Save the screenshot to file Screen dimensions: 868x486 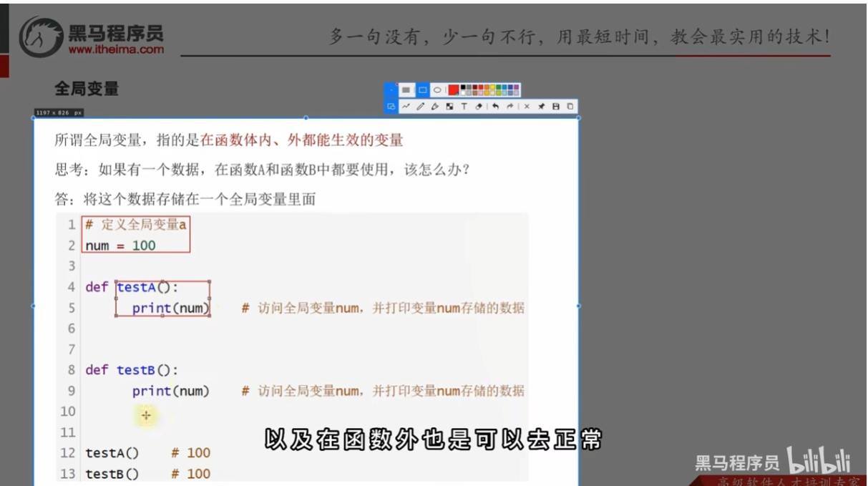click(x=556, y=106)
